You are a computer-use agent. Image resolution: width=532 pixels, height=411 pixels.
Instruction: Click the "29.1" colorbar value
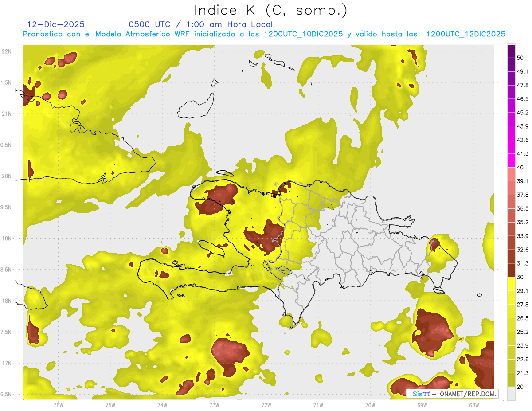[x=523, y=291]
